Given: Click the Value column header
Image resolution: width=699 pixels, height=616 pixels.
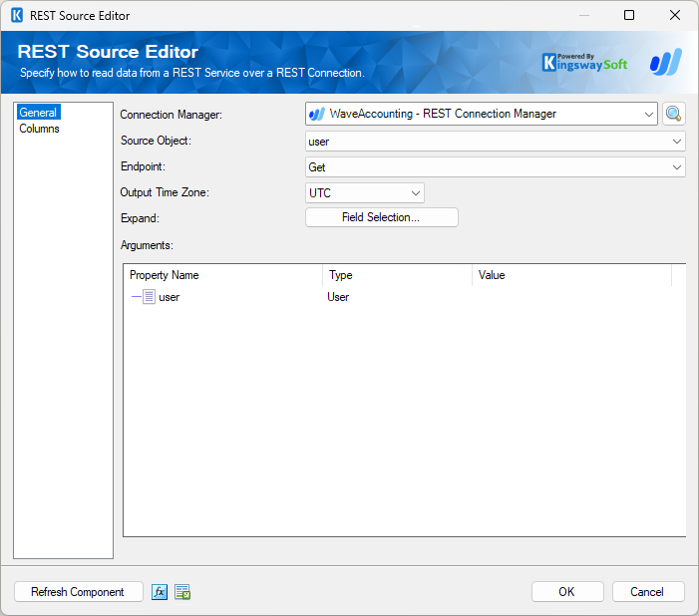Looking at the screenshot, I should click(x=572, y=275).
